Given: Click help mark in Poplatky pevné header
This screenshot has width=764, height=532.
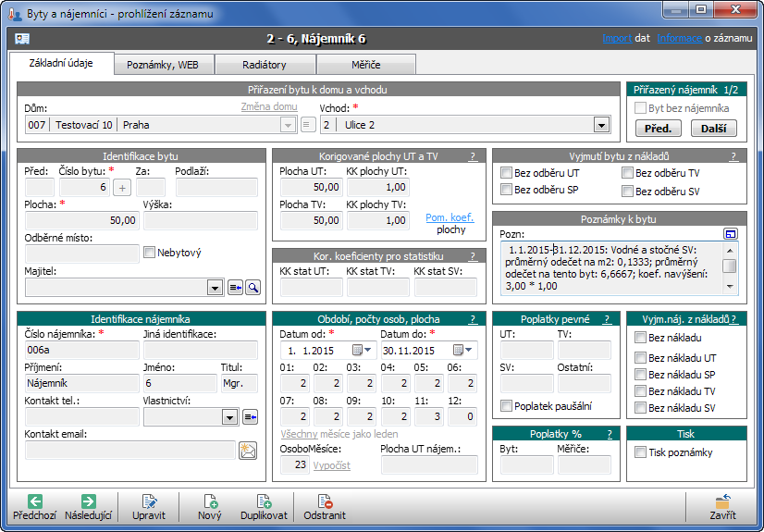Looking at the screenshot, I should click(607, 319).
